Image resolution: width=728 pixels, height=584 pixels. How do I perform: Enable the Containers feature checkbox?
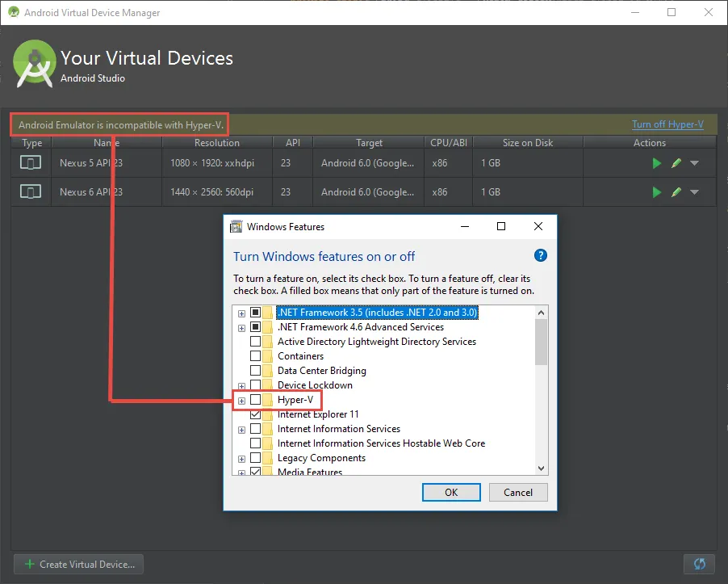point(255,356)
